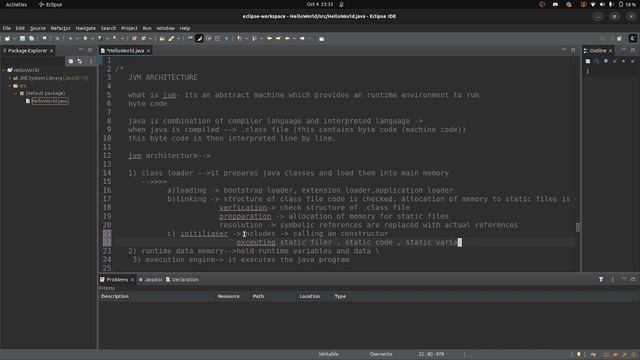The image size is (640, 360).
Task: Open the Debug configurations dropdown arrow
Action: tap(77, 38)
